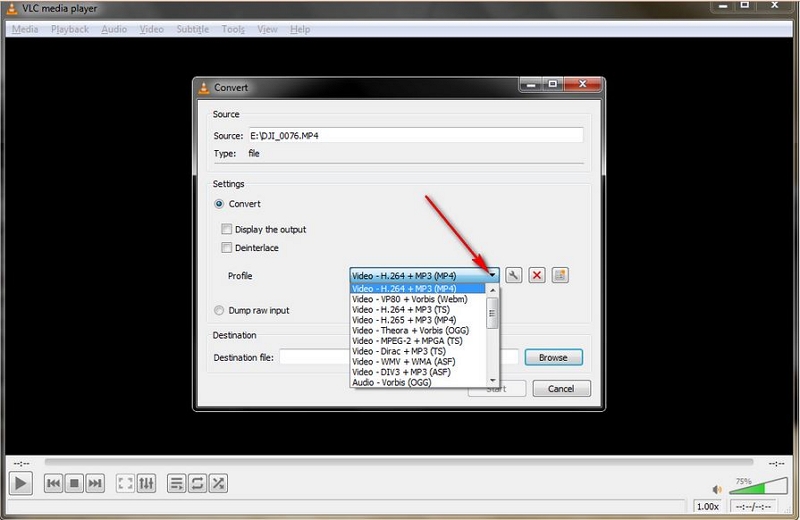Click the playback seek bar

coord(399,462)
